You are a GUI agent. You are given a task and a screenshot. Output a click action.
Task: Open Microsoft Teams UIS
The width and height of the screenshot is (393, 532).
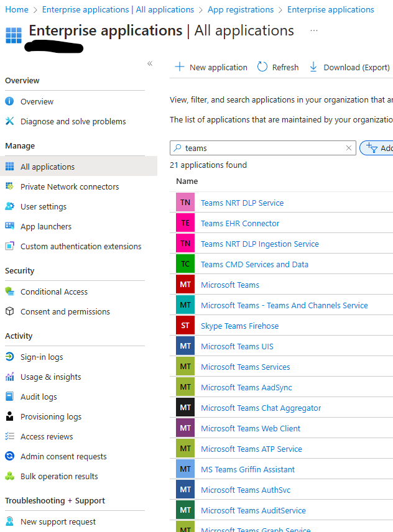[237, 346]
